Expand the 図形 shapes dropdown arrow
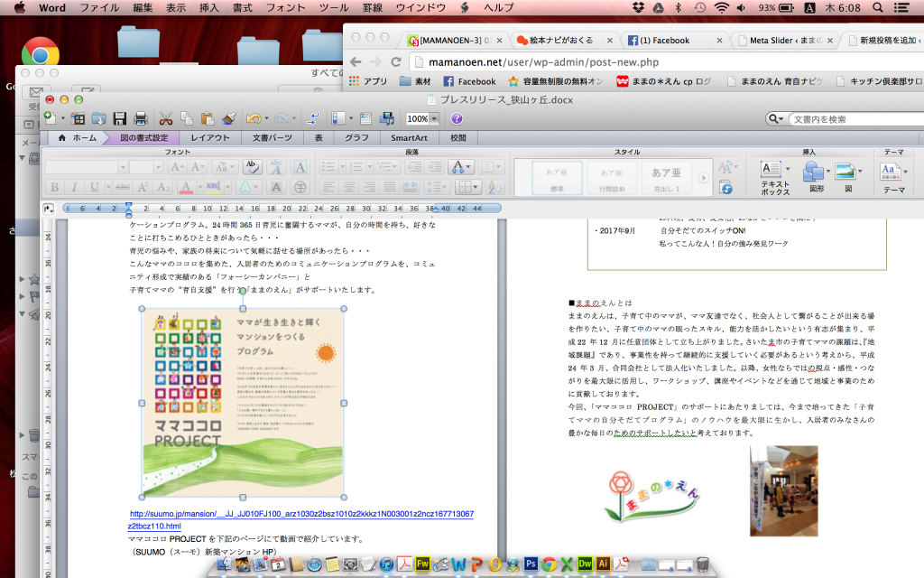924x578 pixels. [x=827, y=170]
